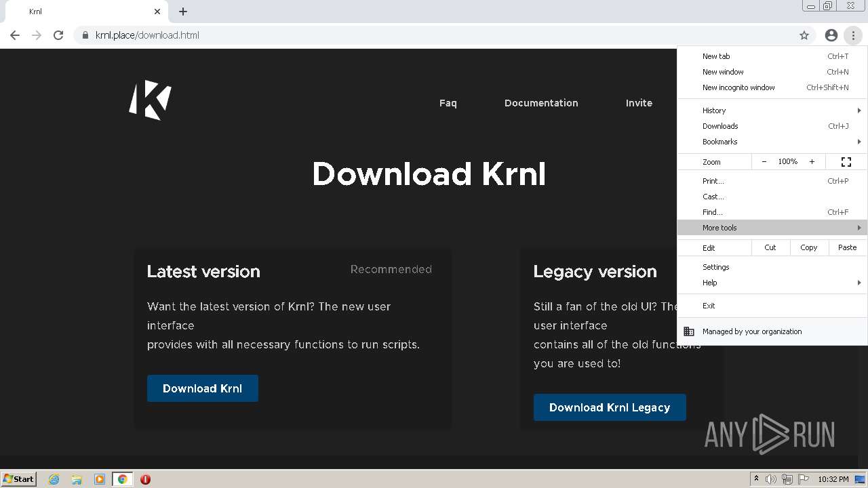868x488 pixels.
Task: Open the Documentation navigation link
Action: [541, 103]
